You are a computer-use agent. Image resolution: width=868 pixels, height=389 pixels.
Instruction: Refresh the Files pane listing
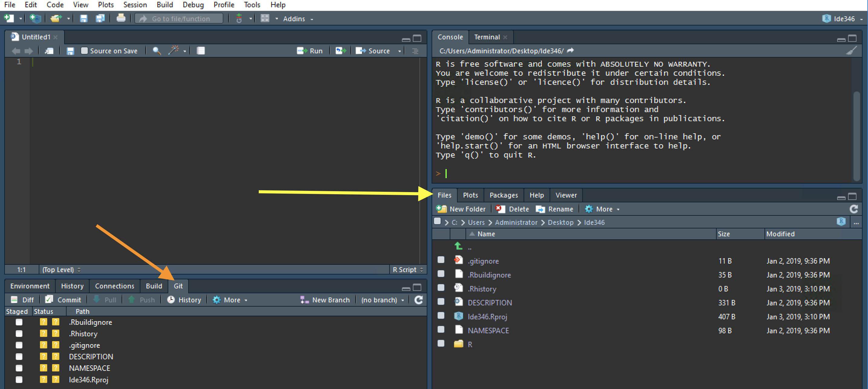click(853, 209)
